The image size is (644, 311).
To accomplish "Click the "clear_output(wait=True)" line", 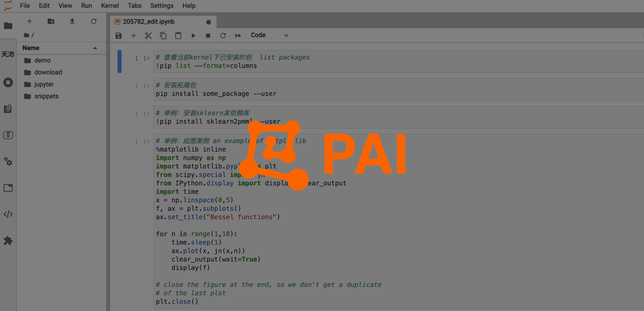I will click(216, 259).
